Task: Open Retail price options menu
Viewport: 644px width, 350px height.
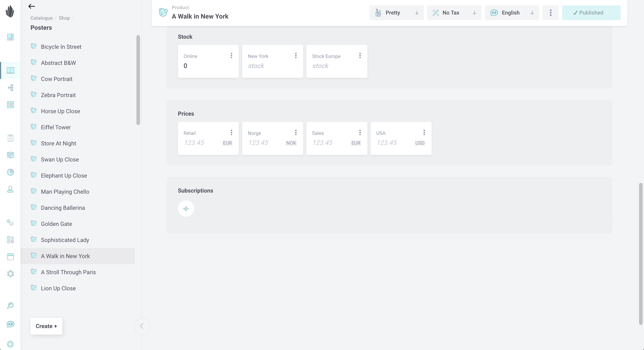Action: (x=231, y=132)
